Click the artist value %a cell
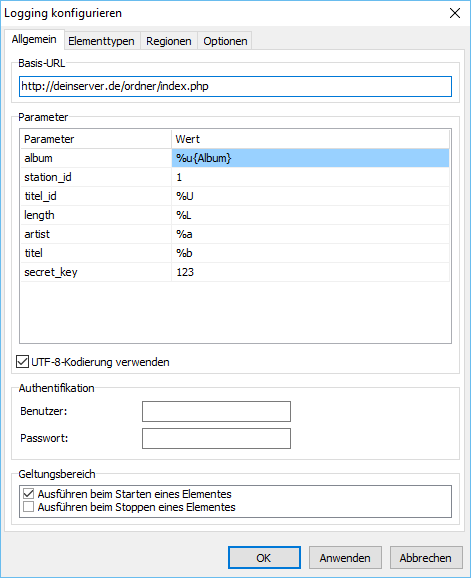This screenshot has height=578, width=471. click(310, 234)
